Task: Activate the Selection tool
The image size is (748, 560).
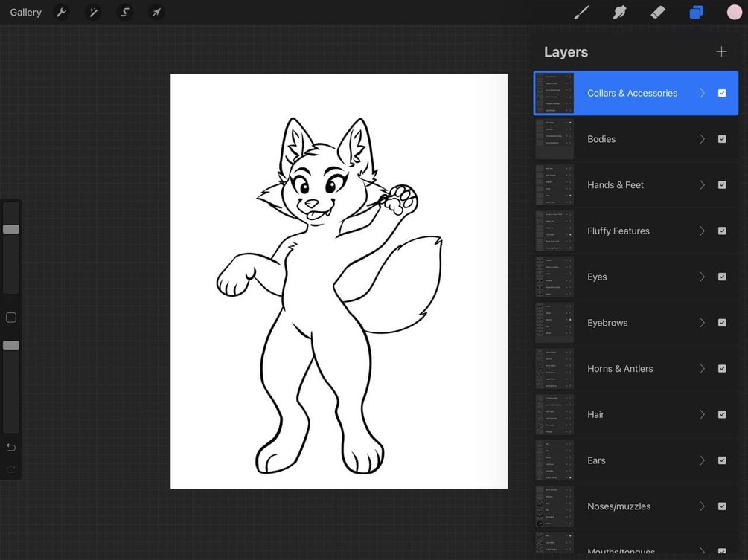Action: pos(124,13)
